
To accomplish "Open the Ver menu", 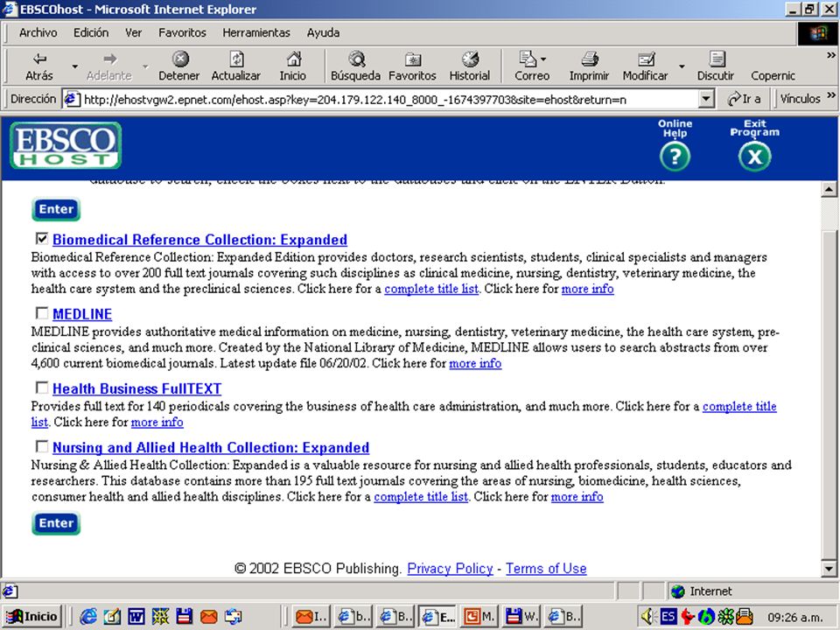I will coord(133,32).
